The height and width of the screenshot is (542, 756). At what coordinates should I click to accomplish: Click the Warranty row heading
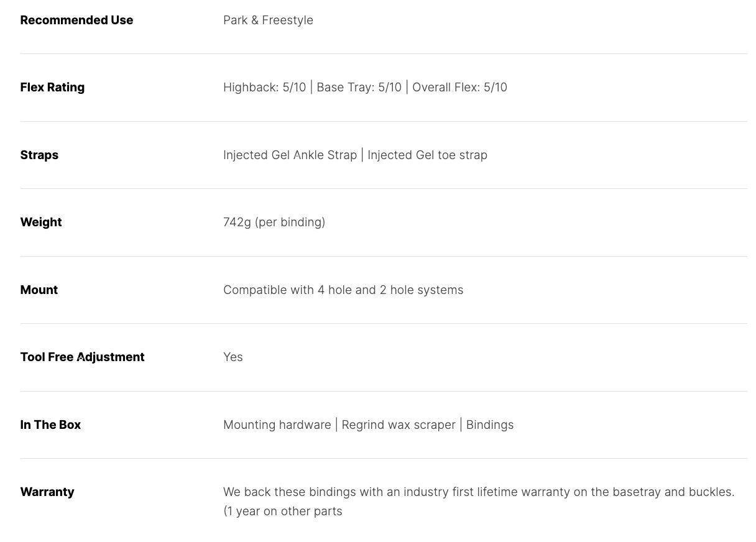pos(47,492)
